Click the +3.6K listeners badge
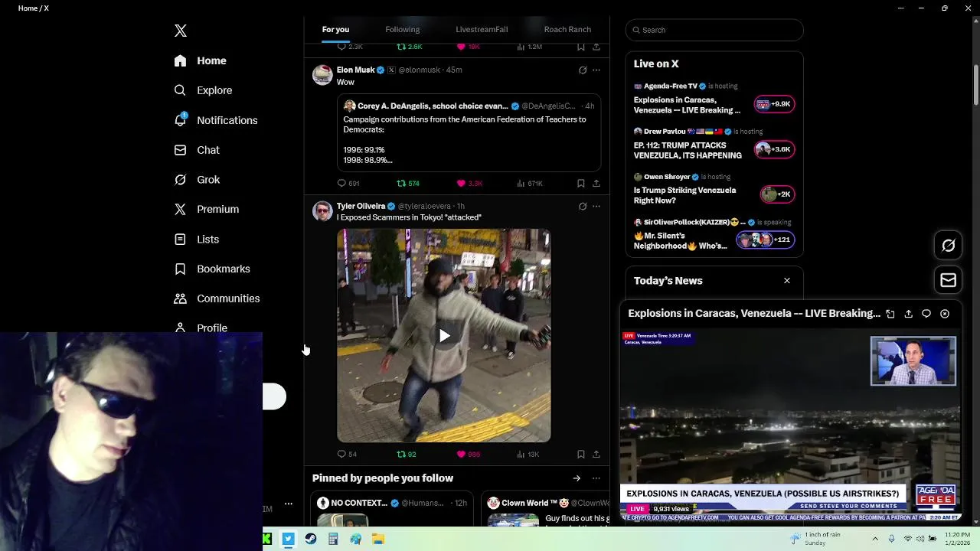This screenshot has height=551, width=980. [774, 149]
